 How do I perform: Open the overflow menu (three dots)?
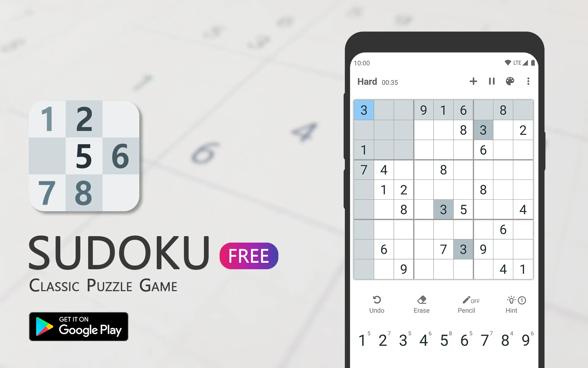coord(528,81)
